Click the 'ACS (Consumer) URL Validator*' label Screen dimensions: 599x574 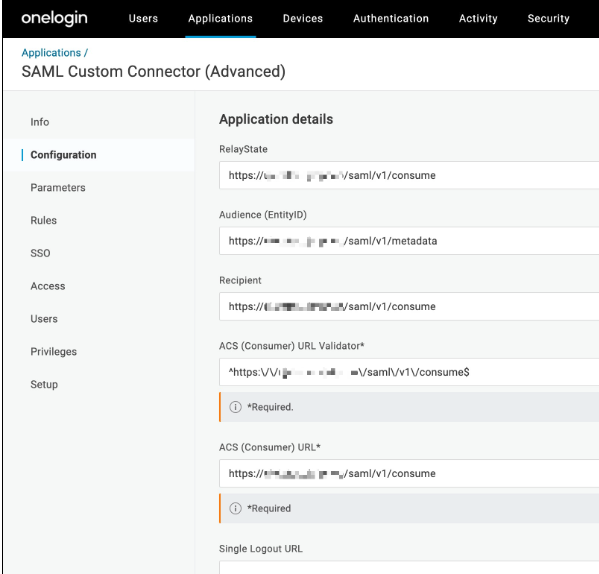pyautogui.click(x=292, y=346)
